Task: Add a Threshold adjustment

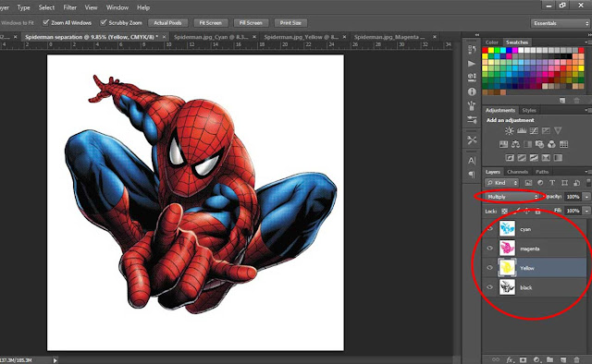Action: (x=534, y=158)
